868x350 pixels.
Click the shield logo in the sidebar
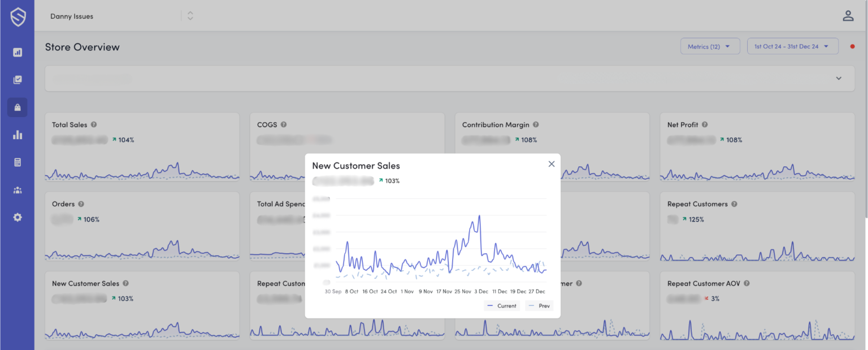[x=18, y=17]
